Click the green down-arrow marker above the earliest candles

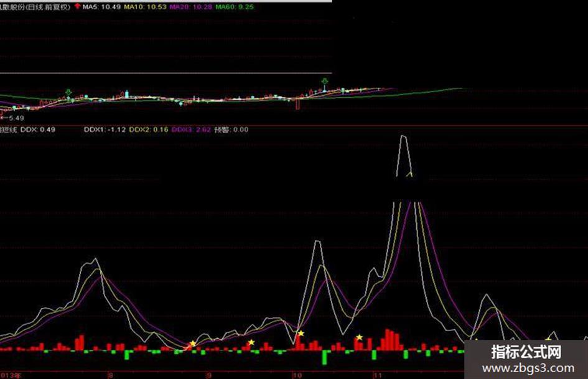coord(68,92)
